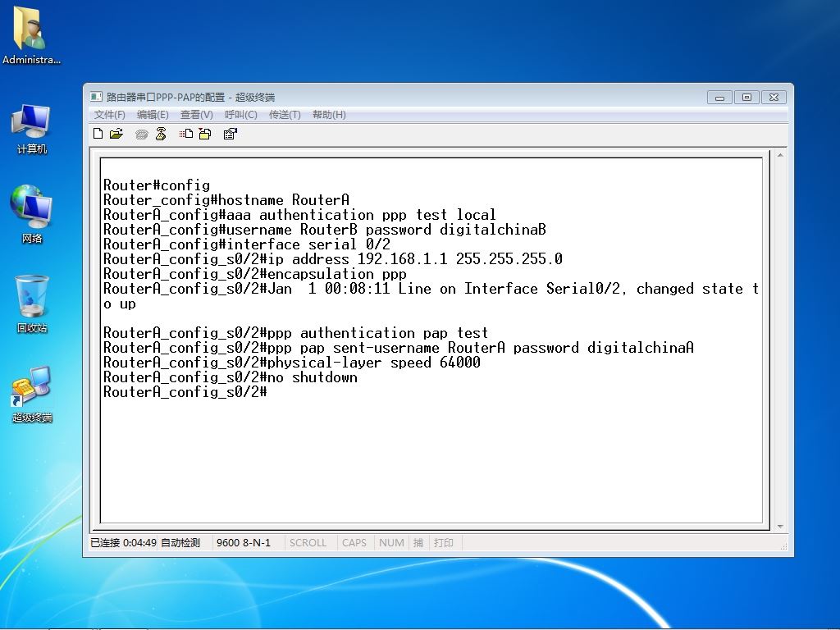840x630 pixels.
Task: Click the 'physical-layer speed 64000' line
Action: click(x=292, y=363)
